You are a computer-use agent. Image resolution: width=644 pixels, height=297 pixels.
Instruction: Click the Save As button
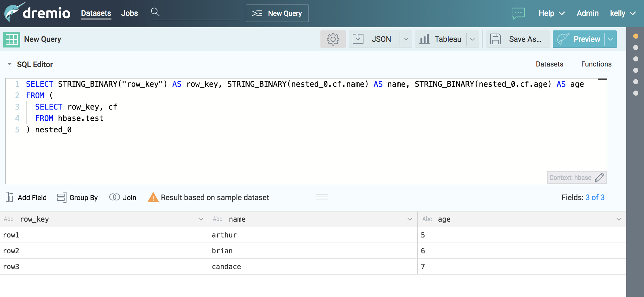tap(518, 39)
